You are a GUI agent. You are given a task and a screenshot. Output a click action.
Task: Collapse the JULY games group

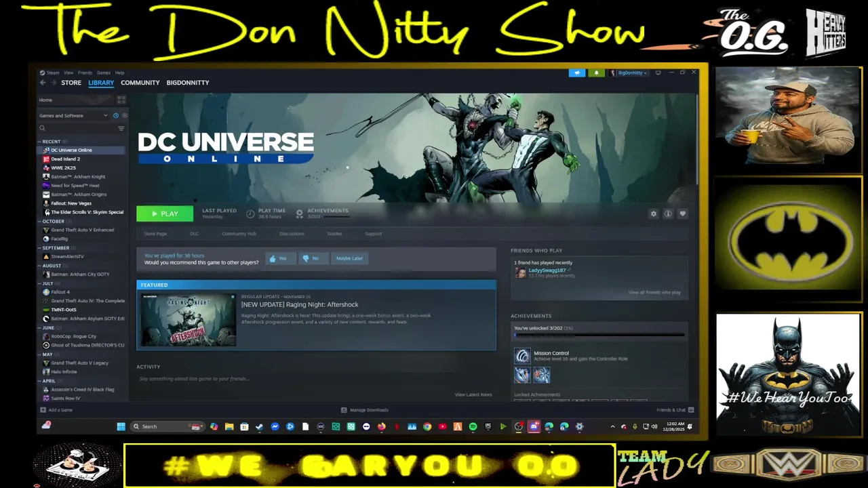coord(47,283)
